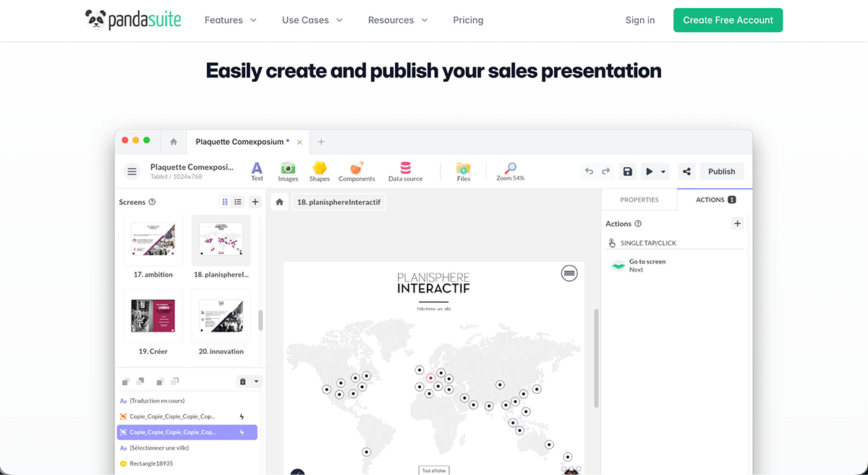The image size is (868, 475).
Task: Open the Text tool in the editor toolbar
Action: 257,172
